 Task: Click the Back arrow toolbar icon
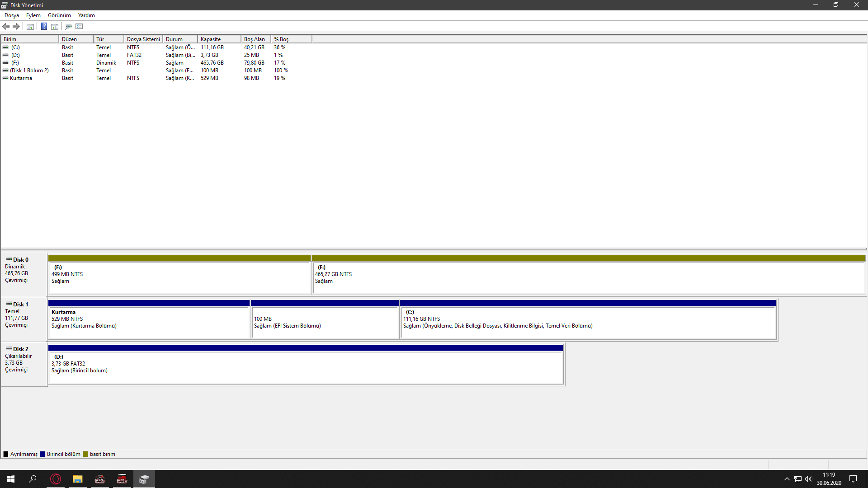click(6, 26)
